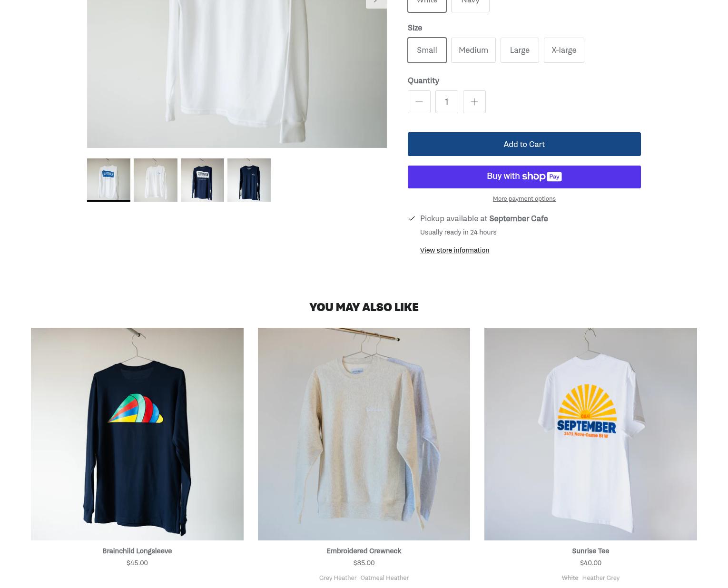Select the Medium size option
The width and height of the screenshot is (728, 588).
click(473, 50)
